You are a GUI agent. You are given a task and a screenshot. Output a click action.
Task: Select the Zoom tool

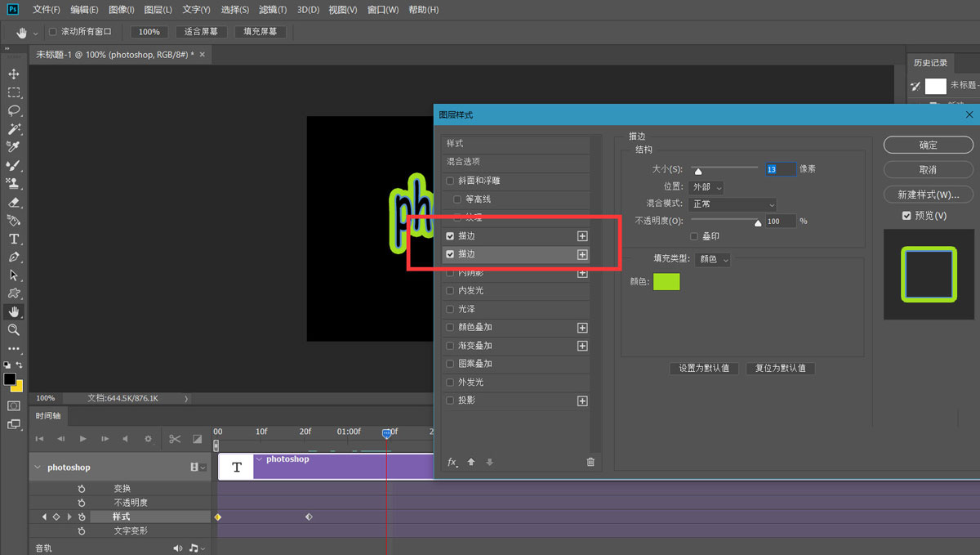pyautogui.click(x=14, y=329)
